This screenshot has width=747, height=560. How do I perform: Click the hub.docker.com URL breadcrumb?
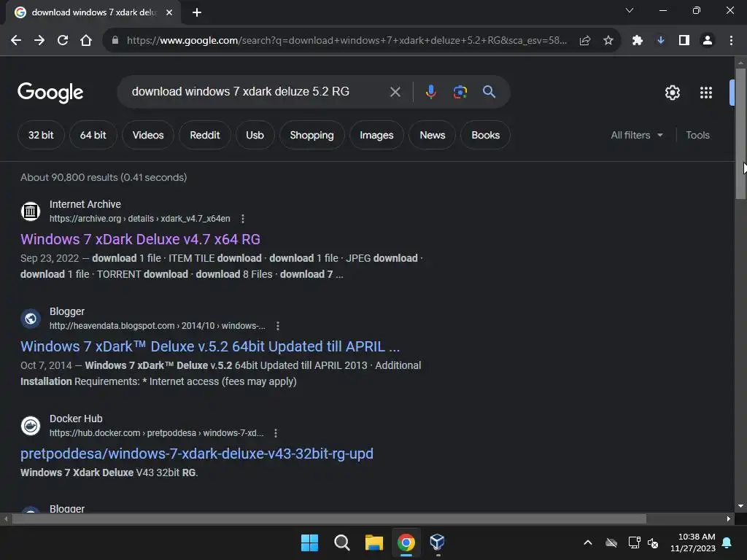pyautogui.click(x=156, y=433)
